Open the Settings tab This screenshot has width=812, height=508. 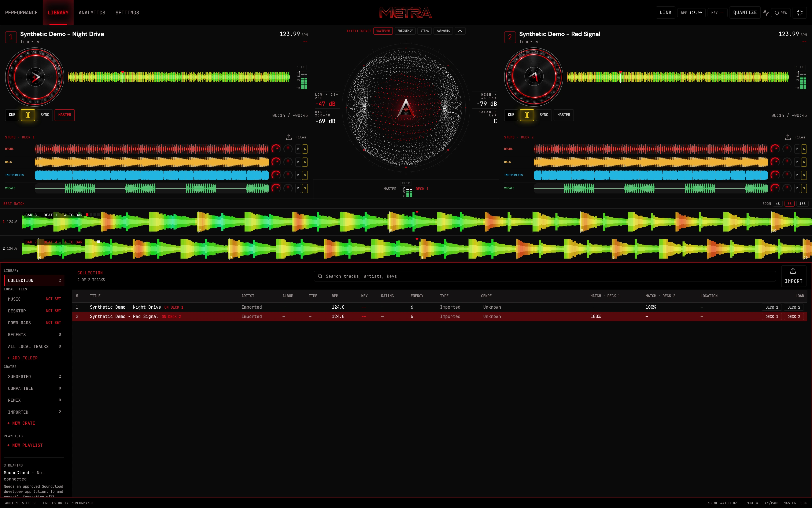point(127,12)
